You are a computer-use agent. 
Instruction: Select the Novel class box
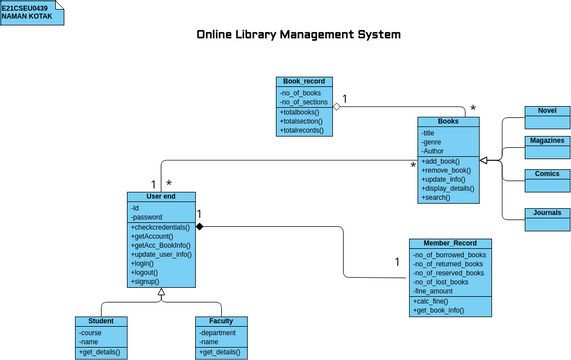click(547, 118)
